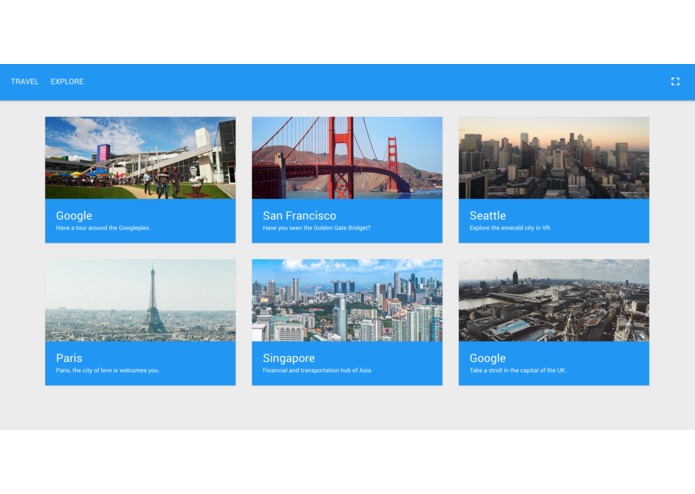The height and width of the screenshot is (494, 695).
Task: Click the Seattle card title
Action: 488,216
